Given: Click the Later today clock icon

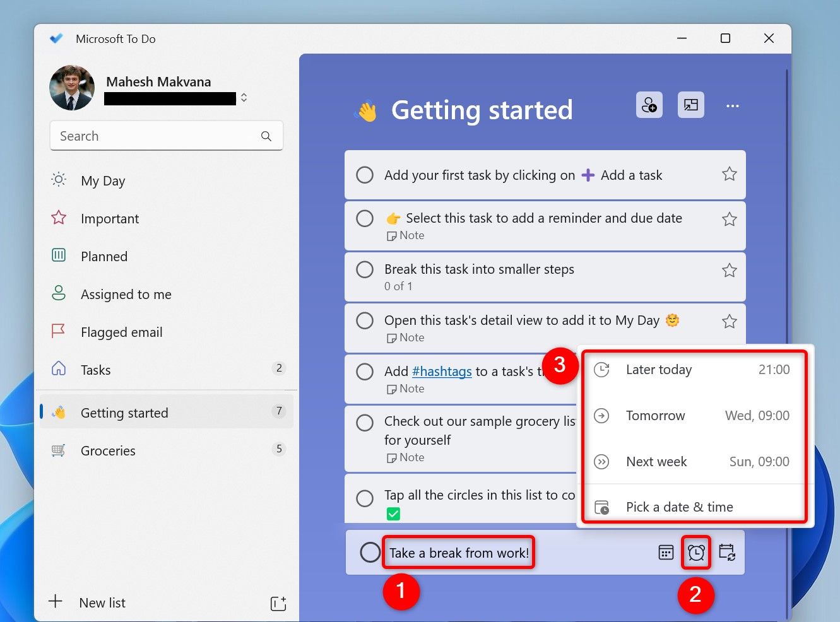Looking at the screenshot, I should (602, 370).
